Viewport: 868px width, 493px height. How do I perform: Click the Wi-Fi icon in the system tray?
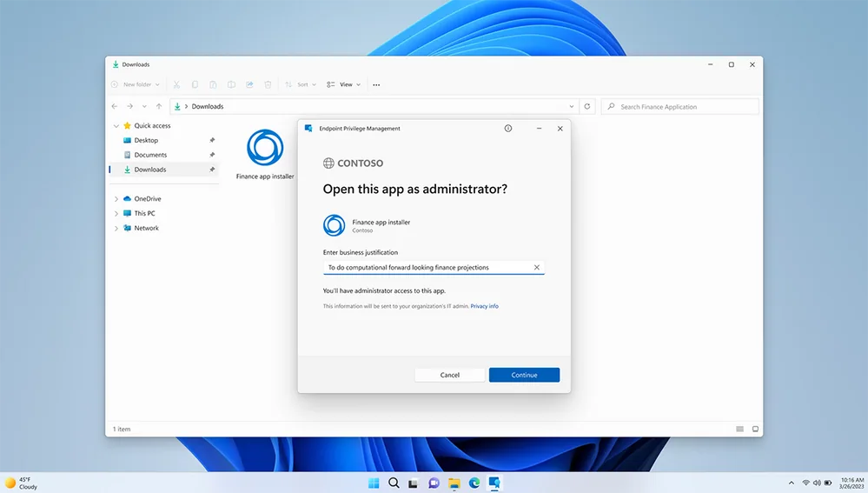(806, 483)
